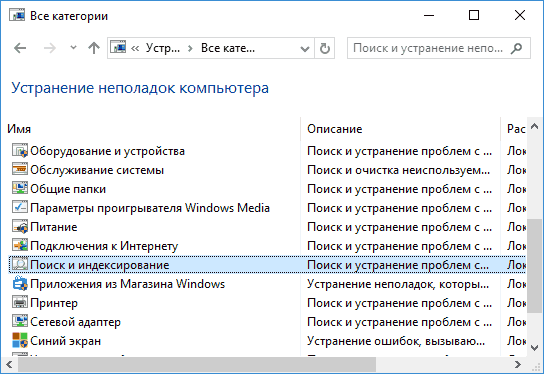
Task: Click the horizontal scrollbar thumb
Action: pyautogui.click(x=197, y=365)
